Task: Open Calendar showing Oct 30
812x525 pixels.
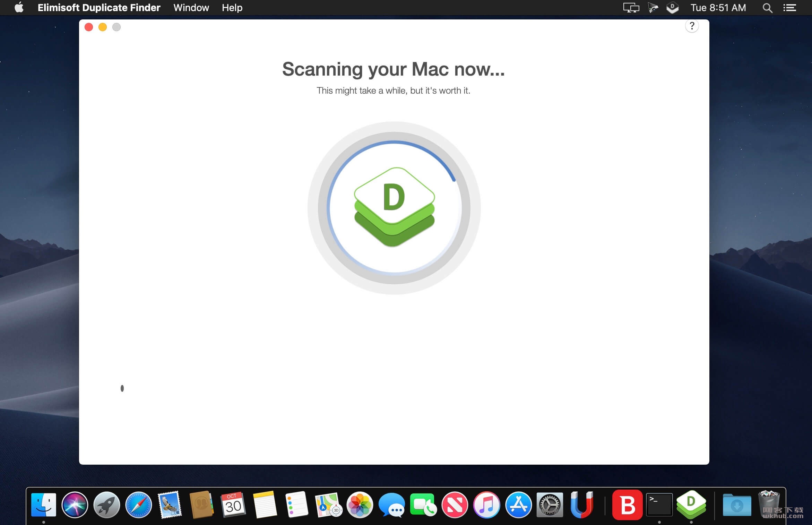Action: click(233, 505)
